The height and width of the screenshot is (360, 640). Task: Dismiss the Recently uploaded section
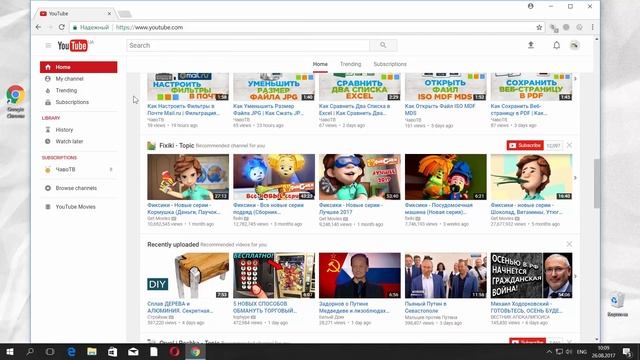pos(569,244)
